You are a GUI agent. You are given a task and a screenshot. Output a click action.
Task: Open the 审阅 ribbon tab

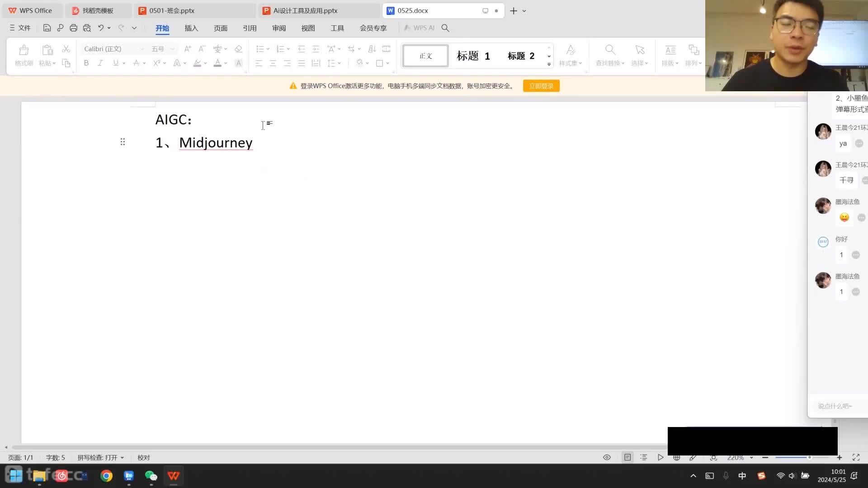coord(279,28)
